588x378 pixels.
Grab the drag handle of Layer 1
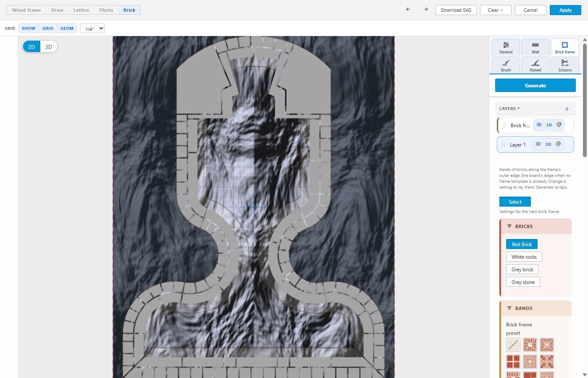click(504, 144)
